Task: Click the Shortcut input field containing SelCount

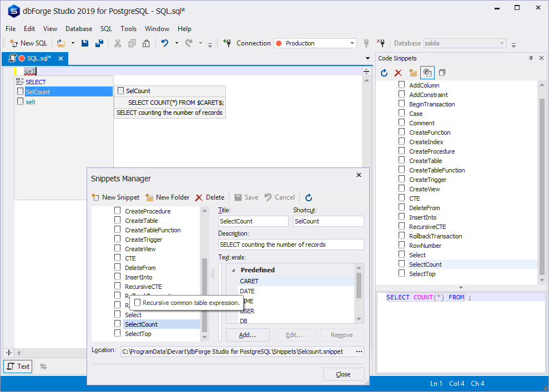Action: click(x=328, y=221)
